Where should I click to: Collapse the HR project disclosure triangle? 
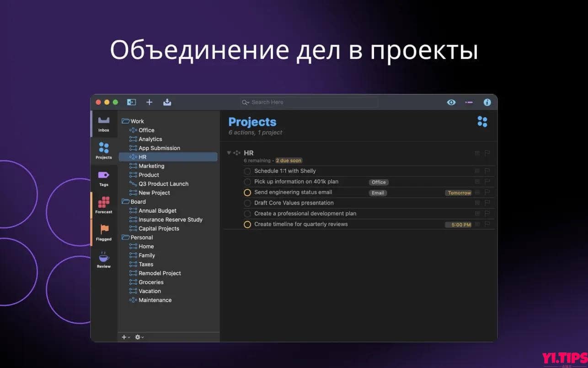tap(229, 153)
